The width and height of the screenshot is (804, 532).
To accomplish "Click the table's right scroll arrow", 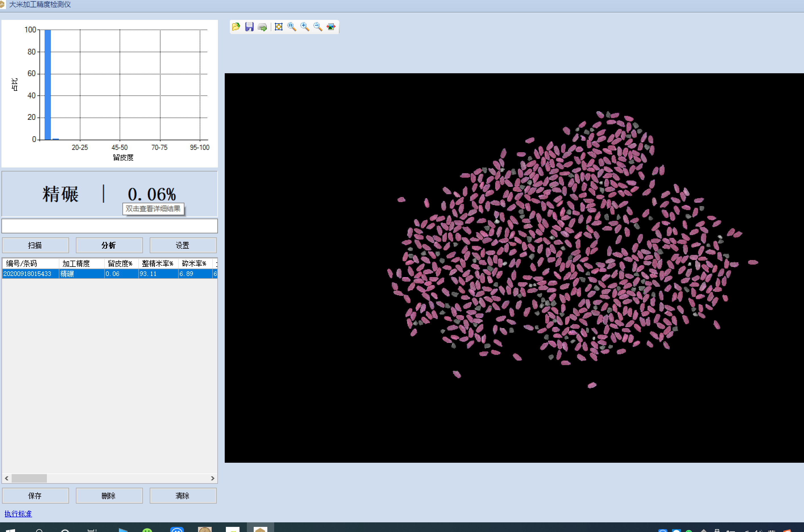I will click(x=213, y=478).
